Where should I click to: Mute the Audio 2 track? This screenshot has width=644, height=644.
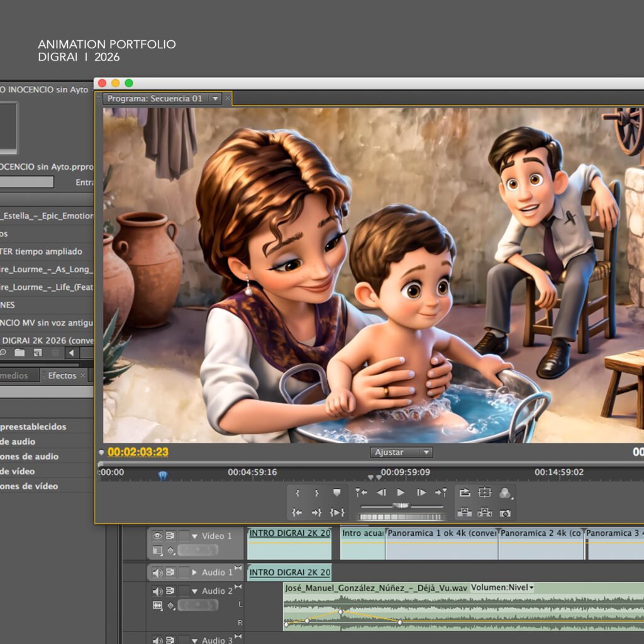point(157,591)
